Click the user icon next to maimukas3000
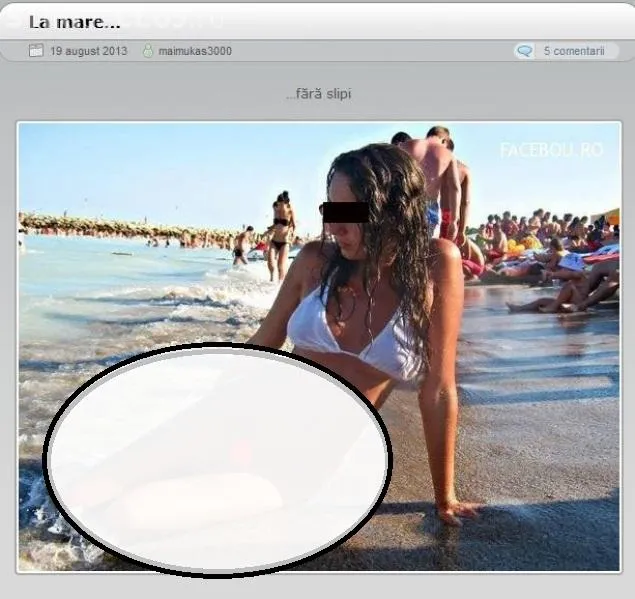The height and width of the screenshot is (599, 635). coord(148,51)
